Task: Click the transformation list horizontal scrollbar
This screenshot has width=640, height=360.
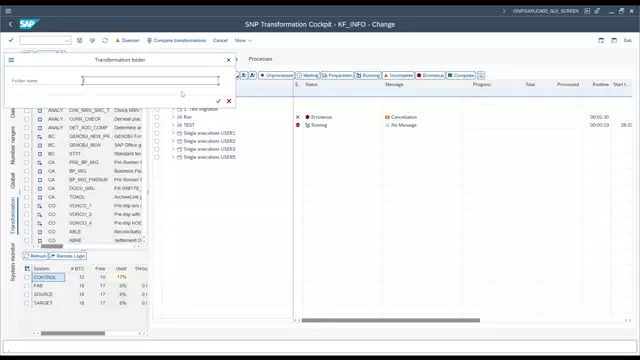Action: (52, 246)
